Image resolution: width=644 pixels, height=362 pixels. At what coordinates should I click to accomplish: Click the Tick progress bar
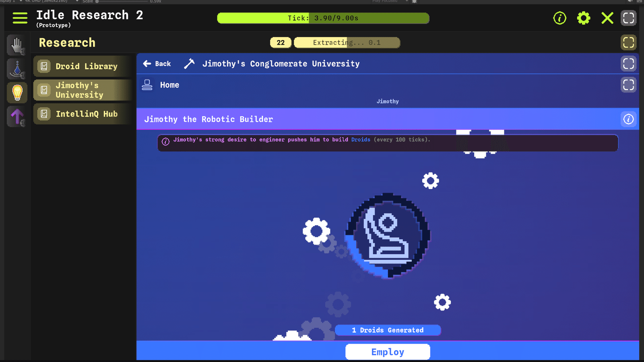[x=323, y=18]
